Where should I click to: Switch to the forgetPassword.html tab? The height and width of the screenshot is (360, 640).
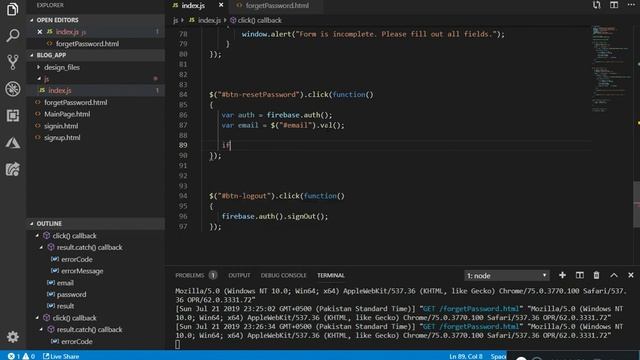[x=277, y=5]
